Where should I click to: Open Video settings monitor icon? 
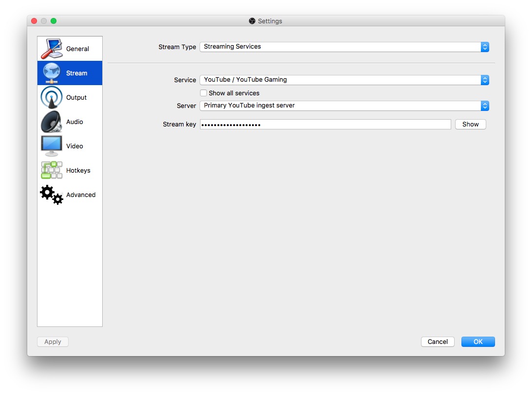coord(52,146)
